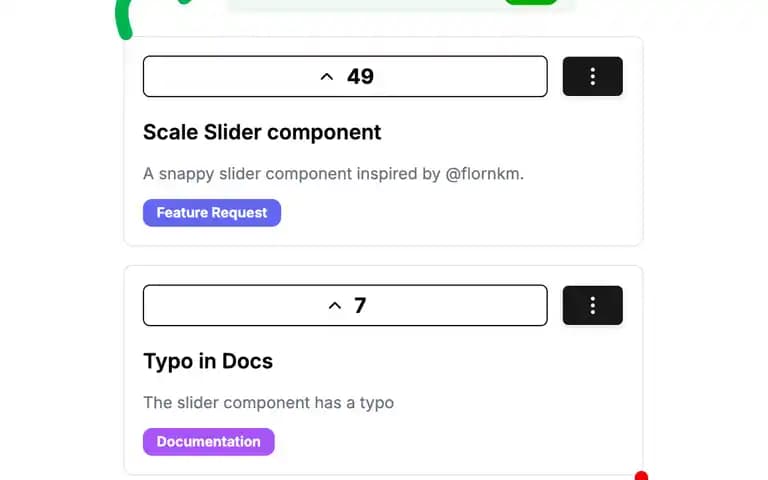Click the upvote chevron beside 49
The width and height of the screenshot is (768, 480).
point(327,76)
